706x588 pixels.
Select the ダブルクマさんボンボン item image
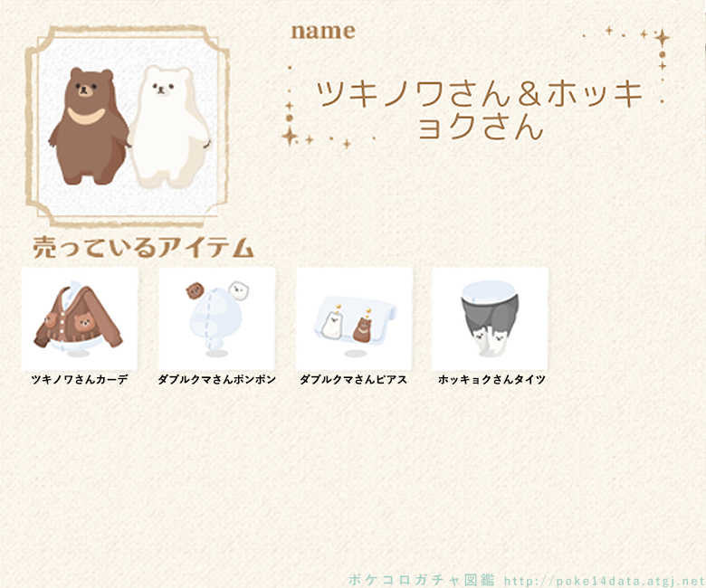pos(217,319)
